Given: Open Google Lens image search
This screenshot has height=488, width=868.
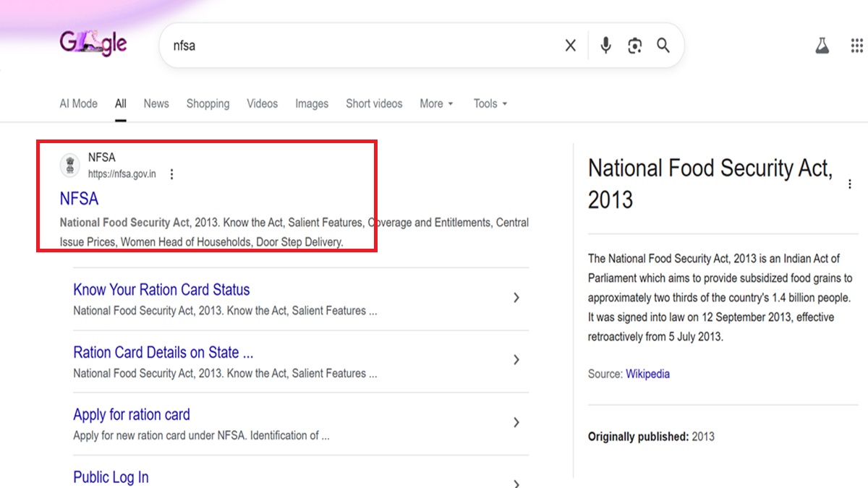Looking at the screenshot, I should [634, 46].
